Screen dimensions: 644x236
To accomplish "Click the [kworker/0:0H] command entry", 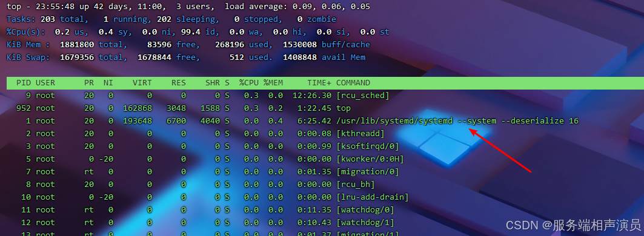I will point(370,159).
